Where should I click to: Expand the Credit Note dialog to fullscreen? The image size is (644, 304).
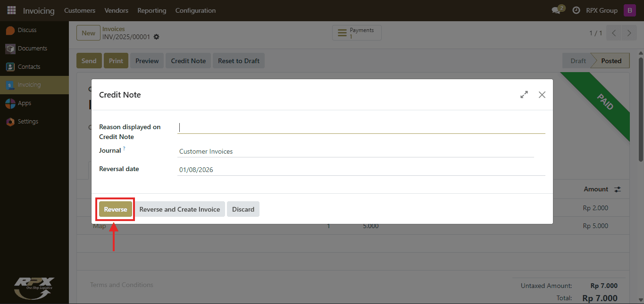[x=524, y=95]
